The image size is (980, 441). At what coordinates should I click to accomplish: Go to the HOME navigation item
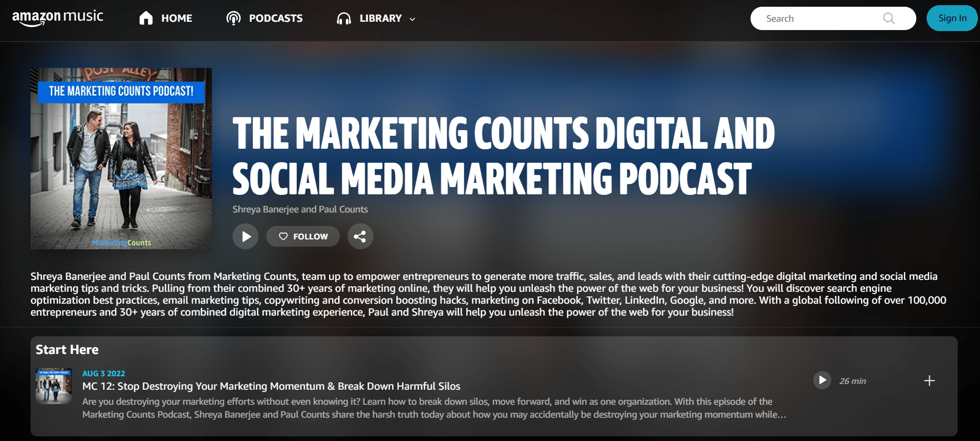tap(177, 18)
